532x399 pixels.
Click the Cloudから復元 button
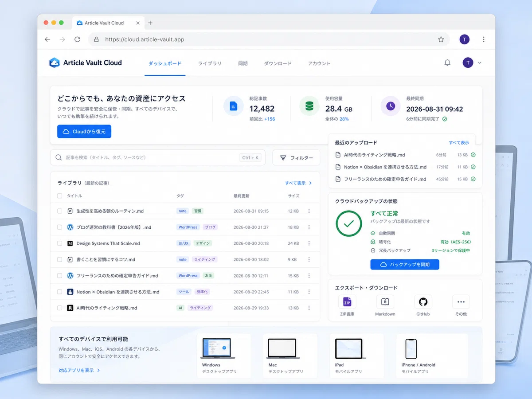[84, 132]
